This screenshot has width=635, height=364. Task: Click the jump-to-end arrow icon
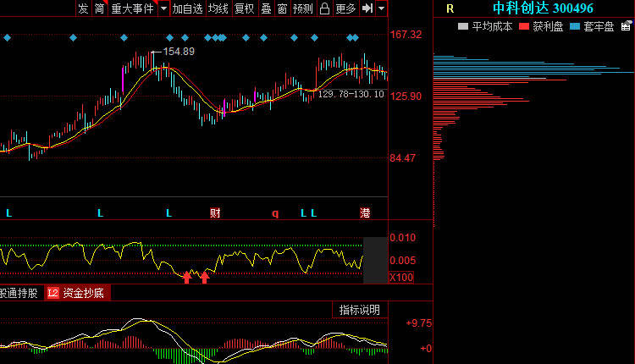[x=367, y=8]
